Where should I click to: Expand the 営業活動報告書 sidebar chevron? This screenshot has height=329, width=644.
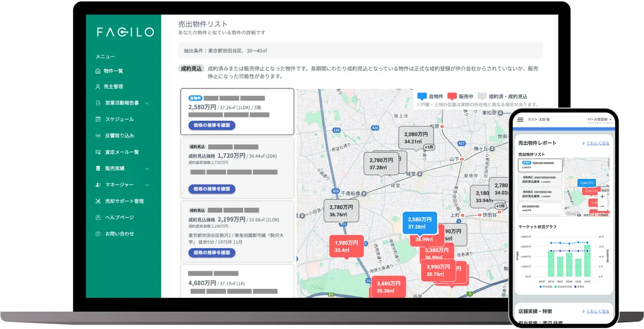coord(147,103)
